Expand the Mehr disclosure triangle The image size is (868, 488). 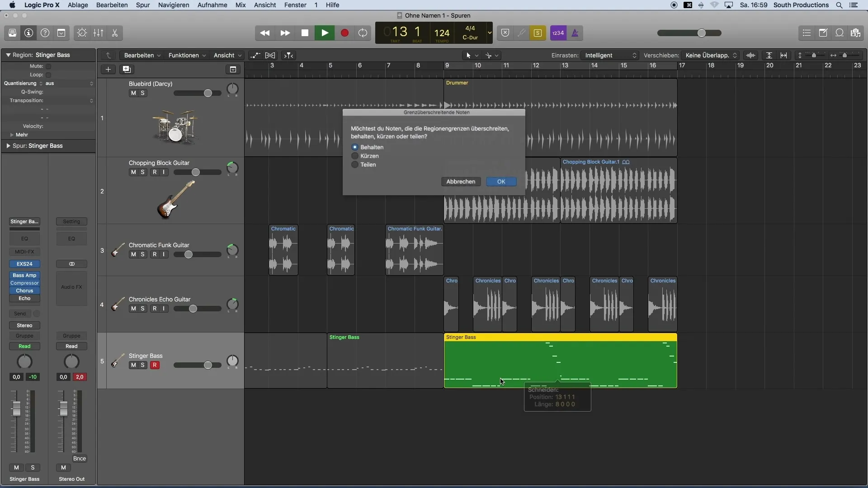(12, 135)
